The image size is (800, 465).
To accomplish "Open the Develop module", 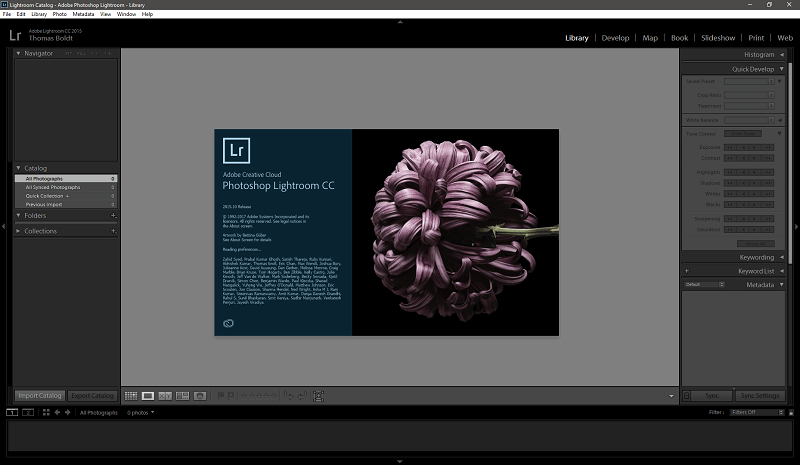I will [x=615, y=38].
